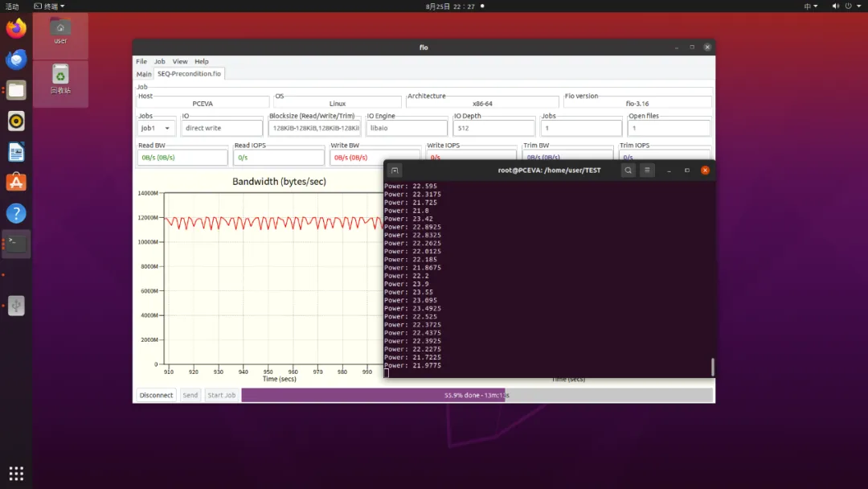Viewport: 868px width, 489px height.
Task: Minimize the terminal window
Action: click(669, 171)
